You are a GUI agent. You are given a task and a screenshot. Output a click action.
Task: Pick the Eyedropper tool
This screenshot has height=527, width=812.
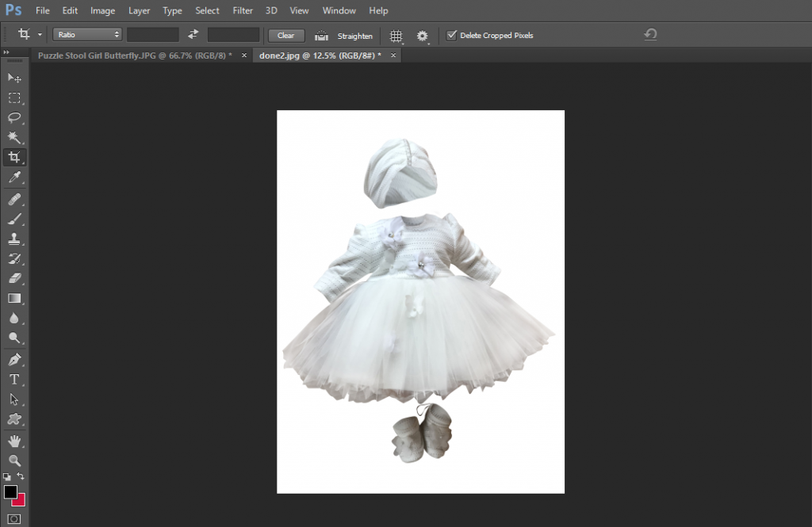14,177
